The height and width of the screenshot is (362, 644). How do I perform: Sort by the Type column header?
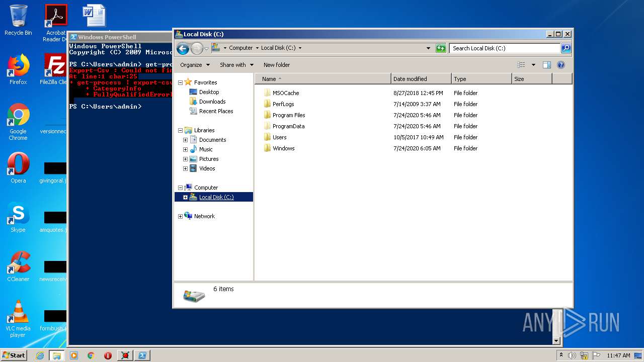481,79
